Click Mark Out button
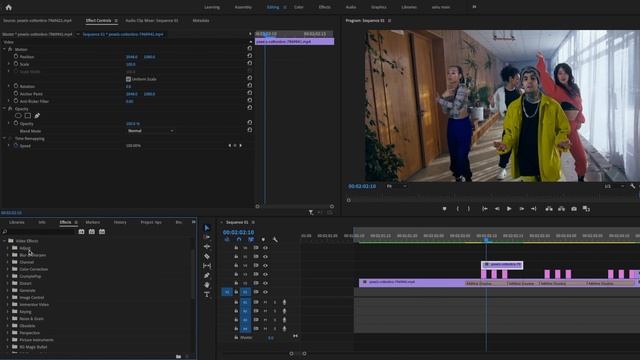This screenshot has height=360, width=640. coord(469,209)
